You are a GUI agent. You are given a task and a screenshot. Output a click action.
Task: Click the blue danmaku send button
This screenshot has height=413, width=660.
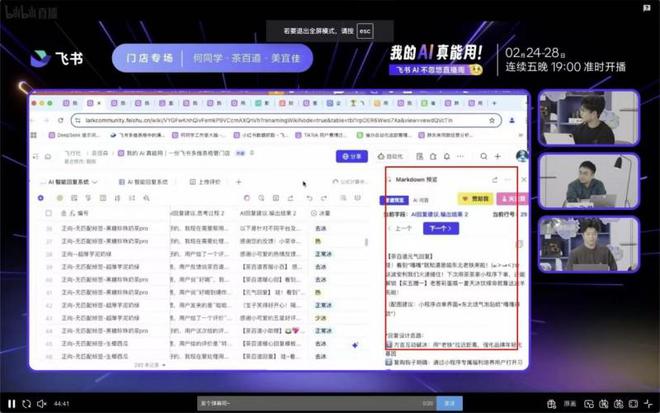pyautogui.click(x=450, y=403)
